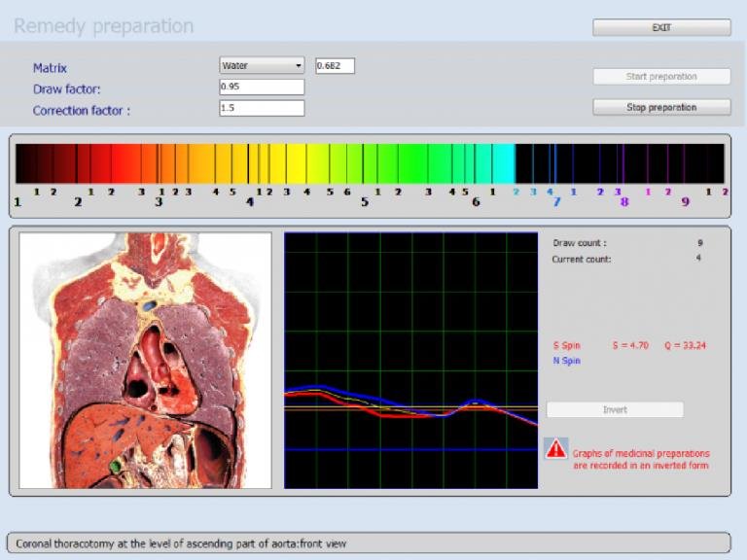Click the Start preparation button

pos(661,76)
